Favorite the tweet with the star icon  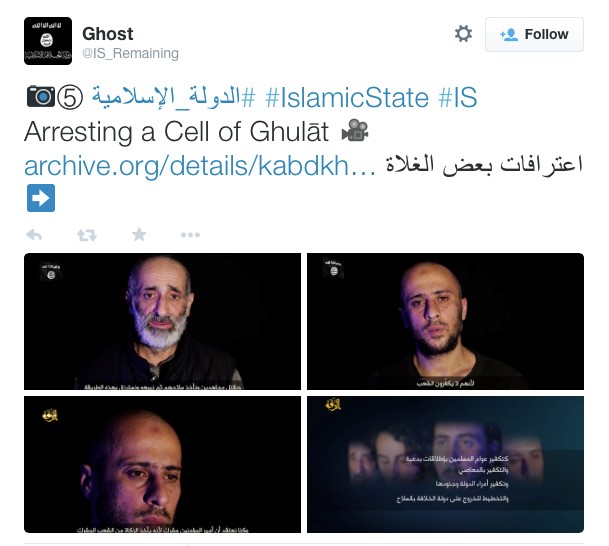tap(139, 235)
